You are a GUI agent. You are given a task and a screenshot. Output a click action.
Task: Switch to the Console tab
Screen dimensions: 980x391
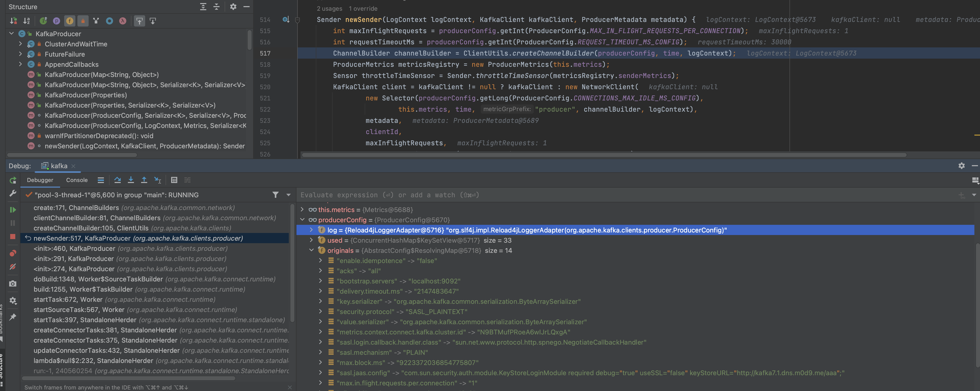pos(77,180)
